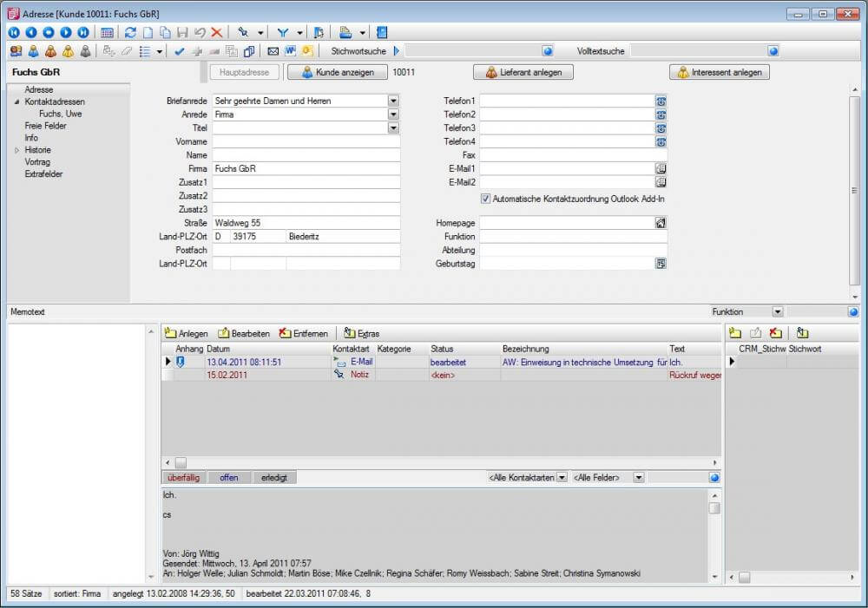The image size is (868, 608).
Task: Open the Vortrag section
Action: [x=37, y=163]
